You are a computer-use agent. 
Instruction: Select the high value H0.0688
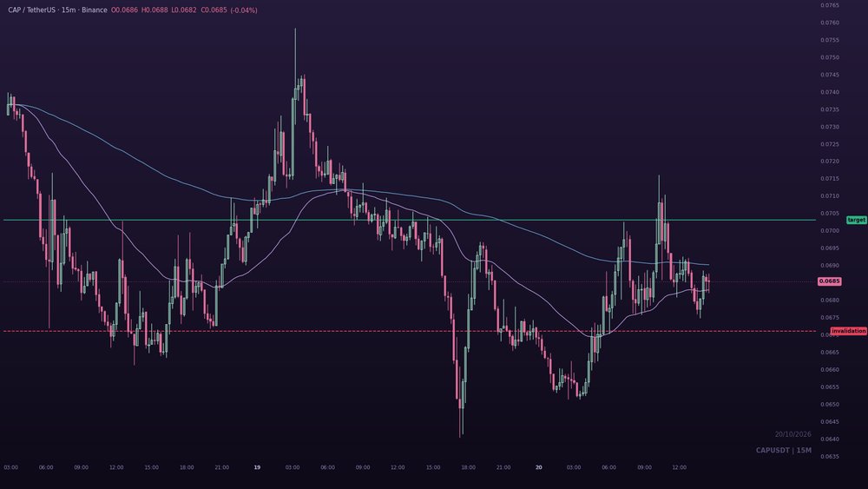click(x=155, y=10)
